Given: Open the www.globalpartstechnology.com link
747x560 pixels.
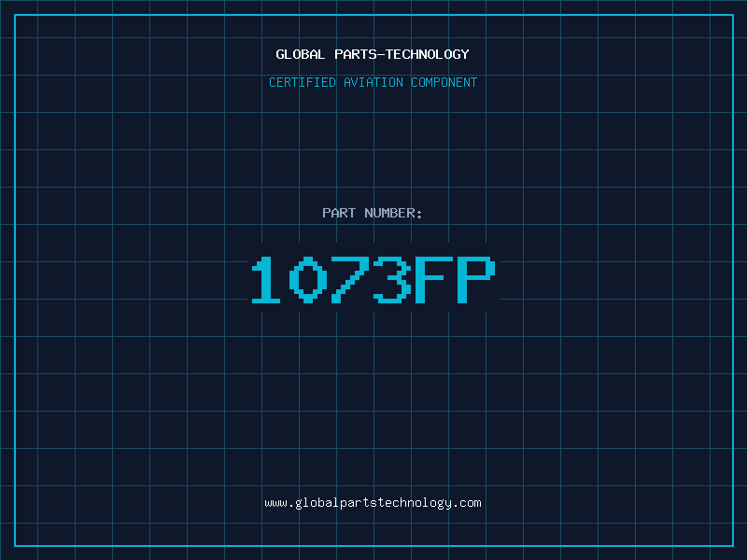Looking at the screenshot, I should click(x=373, y=503).
